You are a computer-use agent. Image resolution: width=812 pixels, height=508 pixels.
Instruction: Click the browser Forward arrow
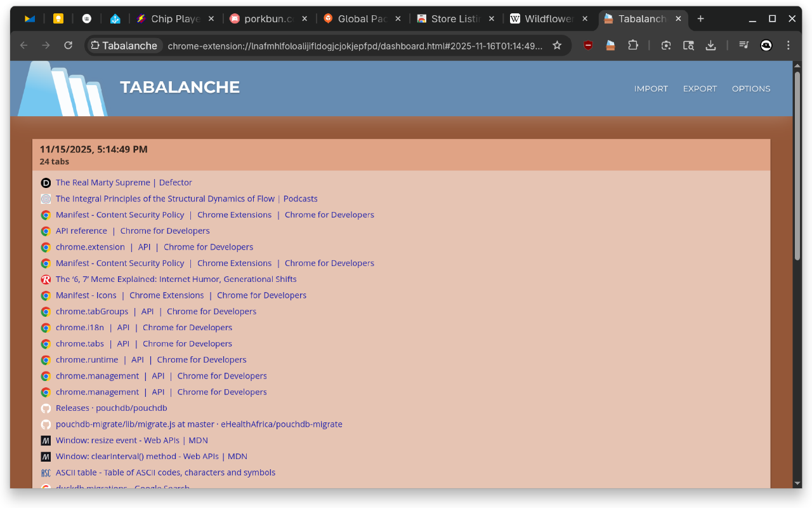pyautogui.click(x=46, y=45)
